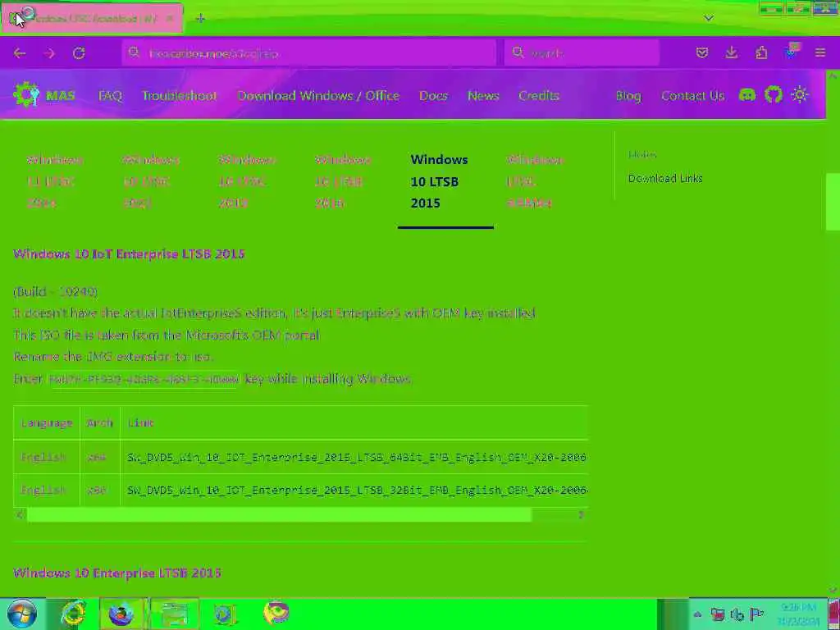Screen dimensions: 840x630
Task: Open Download Windows / Office page
Action: coord(318,95)
